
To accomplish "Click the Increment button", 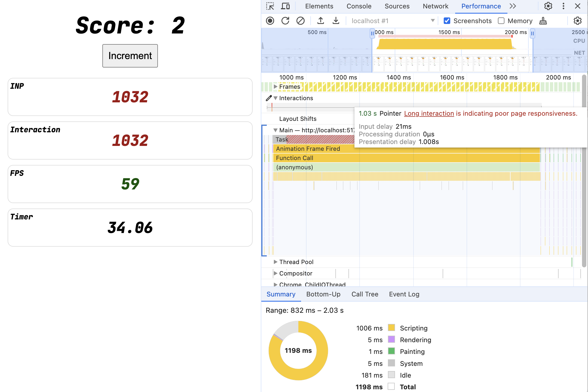I will pos(130,56).
